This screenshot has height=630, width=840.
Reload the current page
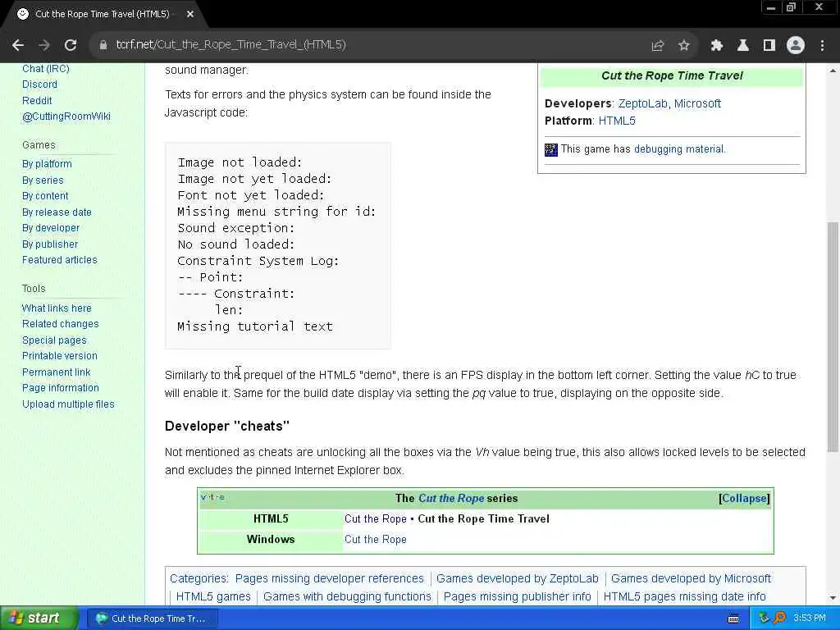click(71, 45)
